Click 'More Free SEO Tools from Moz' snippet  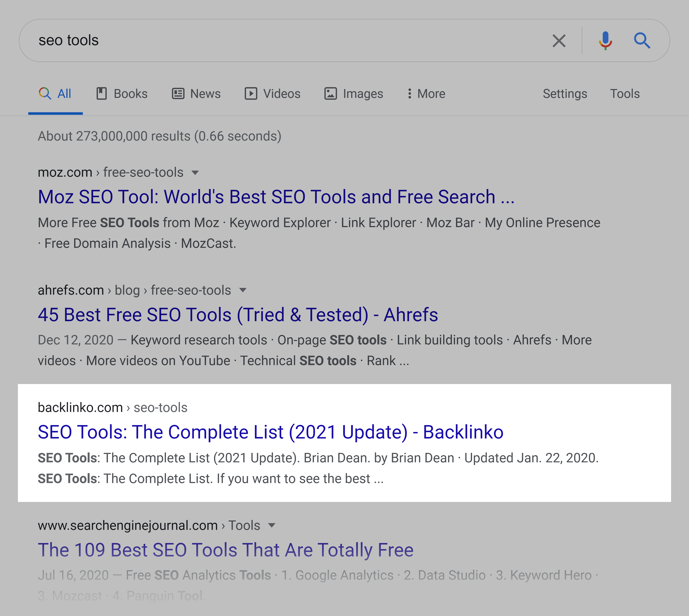[x=128, y=223]
